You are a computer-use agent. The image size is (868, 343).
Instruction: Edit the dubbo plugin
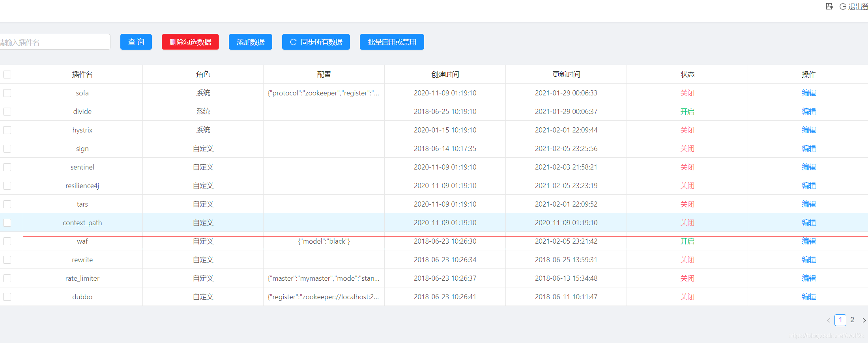(808, 297)
